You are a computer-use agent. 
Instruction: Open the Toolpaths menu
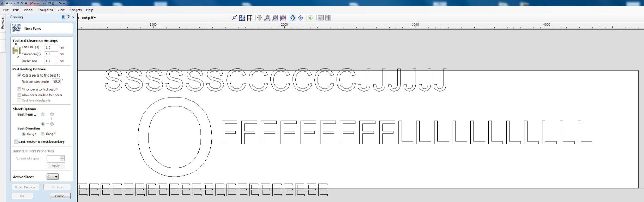point(46,9)
